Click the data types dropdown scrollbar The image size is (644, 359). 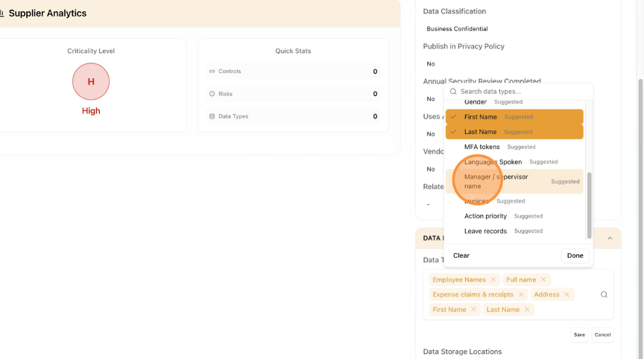(x=590, y=205)
